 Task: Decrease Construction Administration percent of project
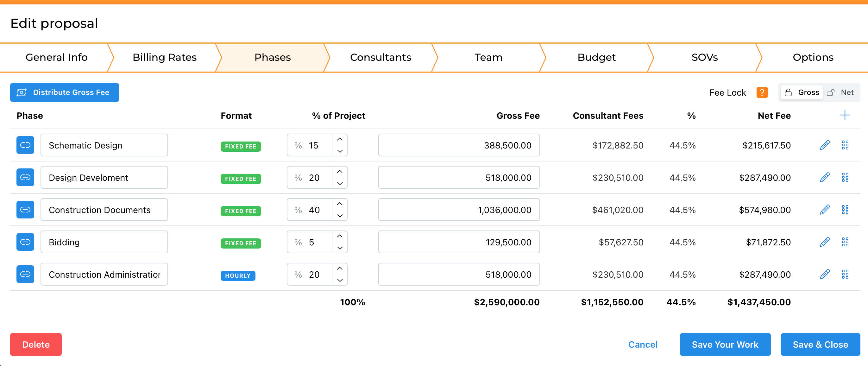click(340, 281)
